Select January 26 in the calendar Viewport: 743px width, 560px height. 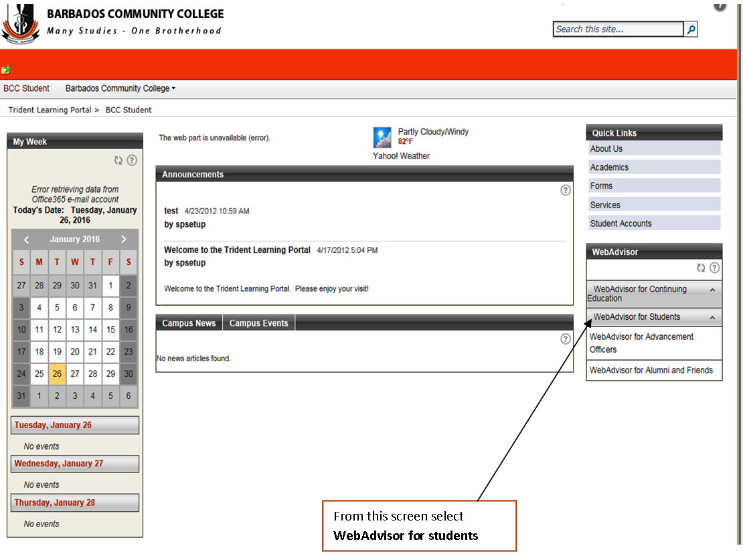click(x=57, y=374)
